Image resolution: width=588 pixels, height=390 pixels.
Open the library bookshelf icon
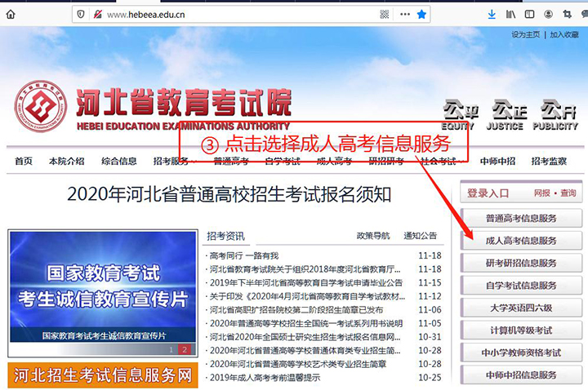pos(510,15)
